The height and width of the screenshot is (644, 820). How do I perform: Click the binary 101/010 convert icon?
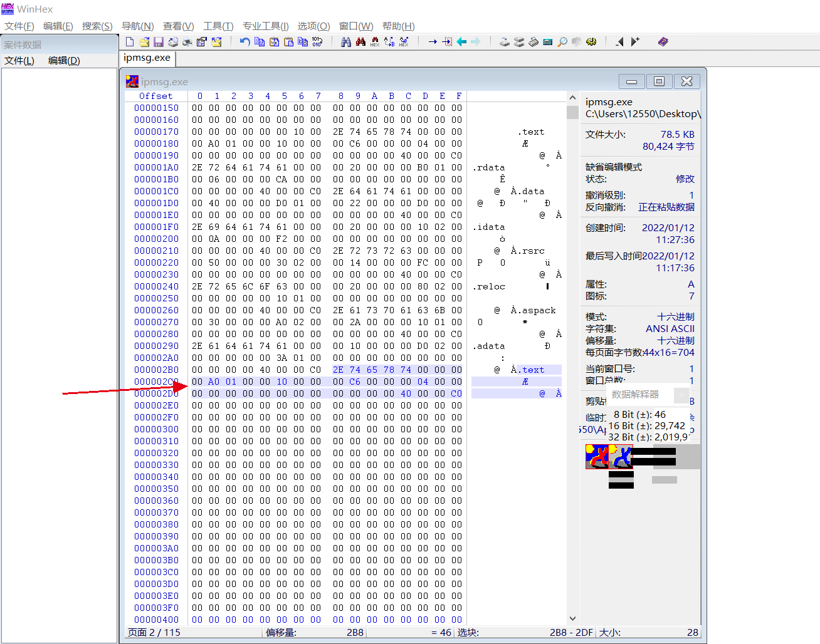317,42
